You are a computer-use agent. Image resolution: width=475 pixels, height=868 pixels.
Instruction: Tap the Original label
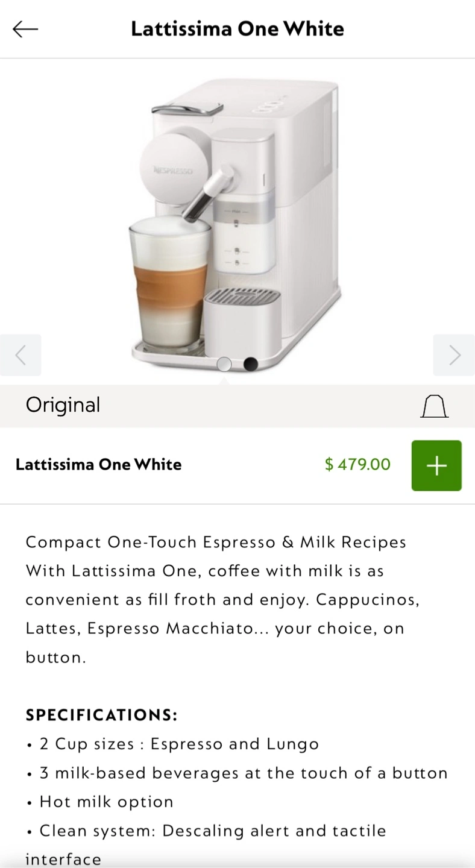point(63,405)
